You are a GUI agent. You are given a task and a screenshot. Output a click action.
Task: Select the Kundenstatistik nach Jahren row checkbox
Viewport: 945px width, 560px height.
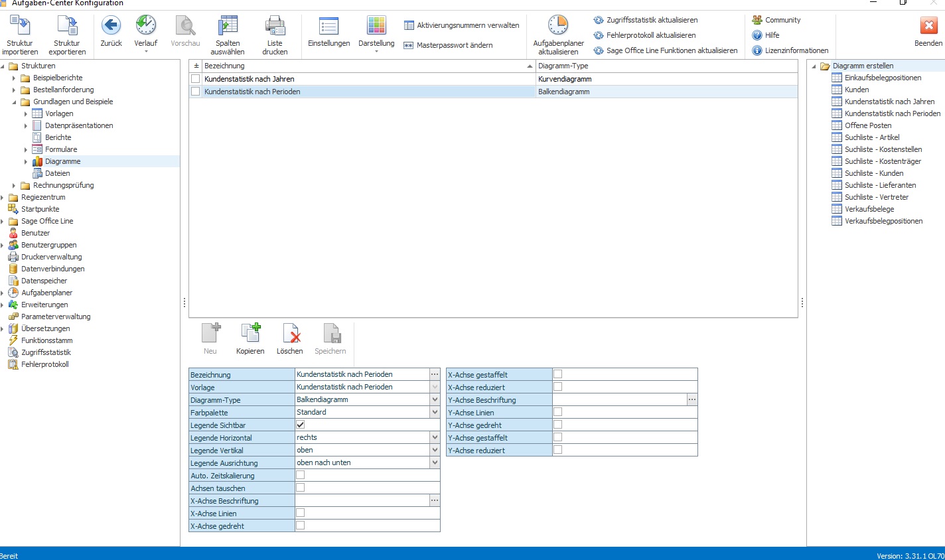pyautogui.click(x=196, y=79)
